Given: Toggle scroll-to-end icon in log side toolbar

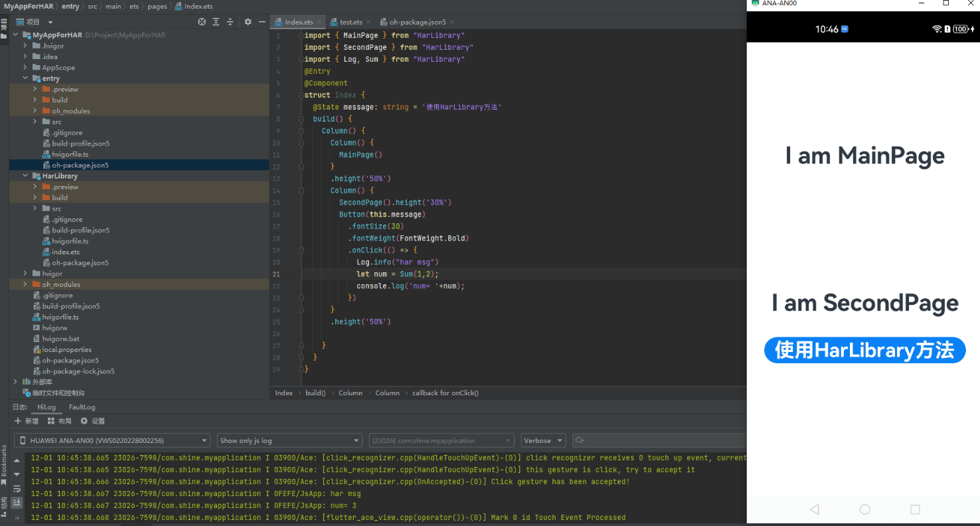Looking at the screenshot, I should tap(17, 503).
